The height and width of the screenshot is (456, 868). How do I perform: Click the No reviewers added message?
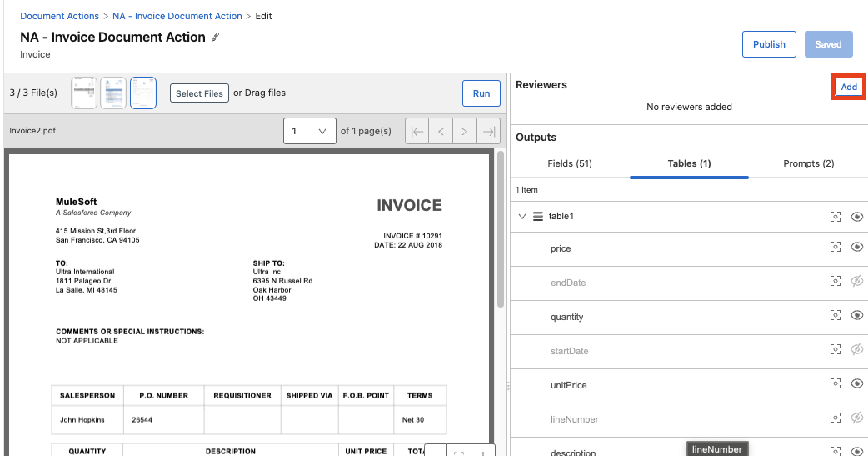(689, 107)
